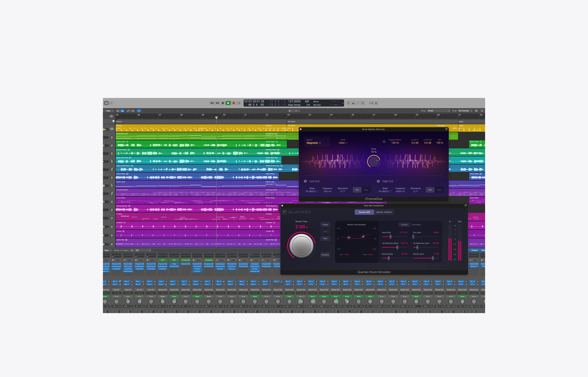The height and width of the screenshot is (377, 588).
Task: Open the View menu above the tracks area
Action: [x=109, y=111]
